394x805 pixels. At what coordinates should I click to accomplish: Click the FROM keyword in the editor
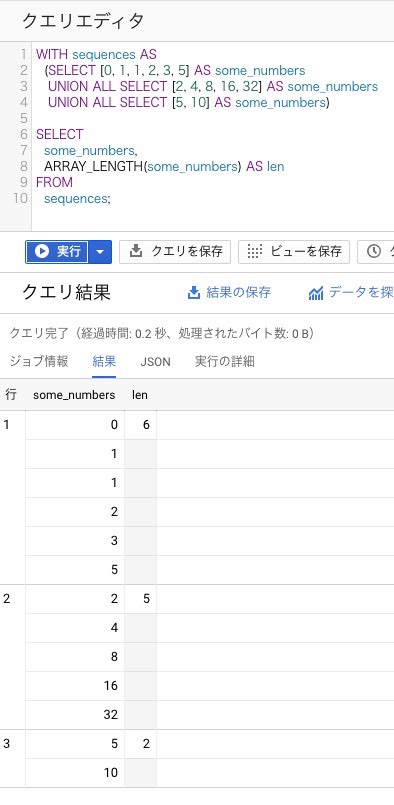coord(54,182)
